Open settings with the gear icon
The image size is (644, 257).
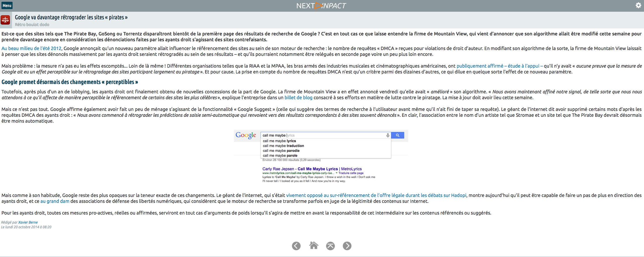pos(638,5)
